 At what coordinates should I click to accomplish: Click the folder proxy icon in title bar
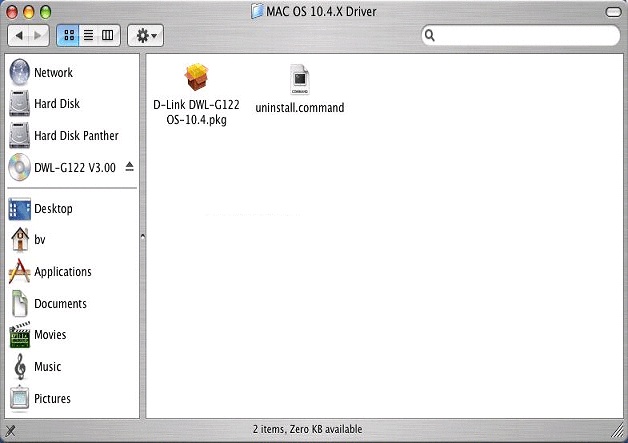(x=257, y=11)
